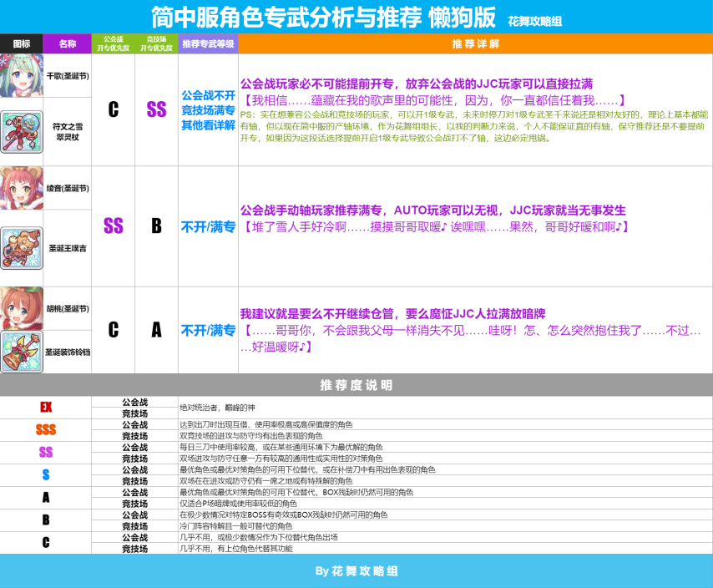Click the quote 堆了雪人手好冷啊
The image size is (713, 588).
coord(436,227)
